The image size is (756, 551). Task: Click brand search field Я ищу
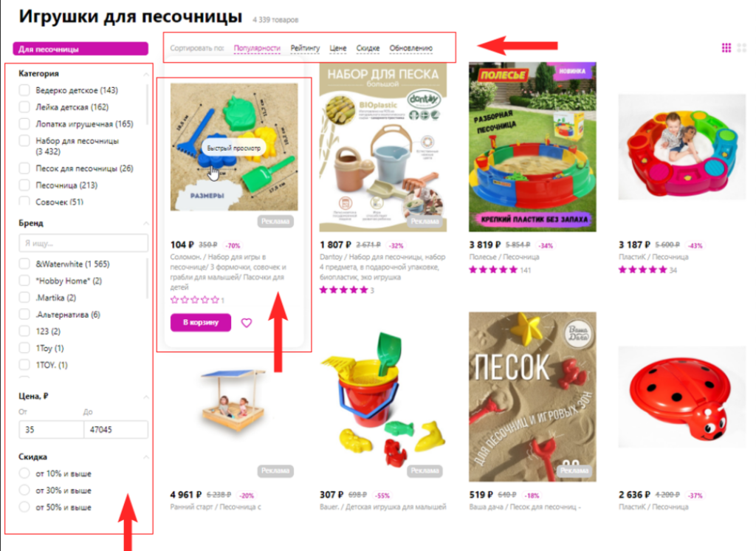(x=83, y=243)
